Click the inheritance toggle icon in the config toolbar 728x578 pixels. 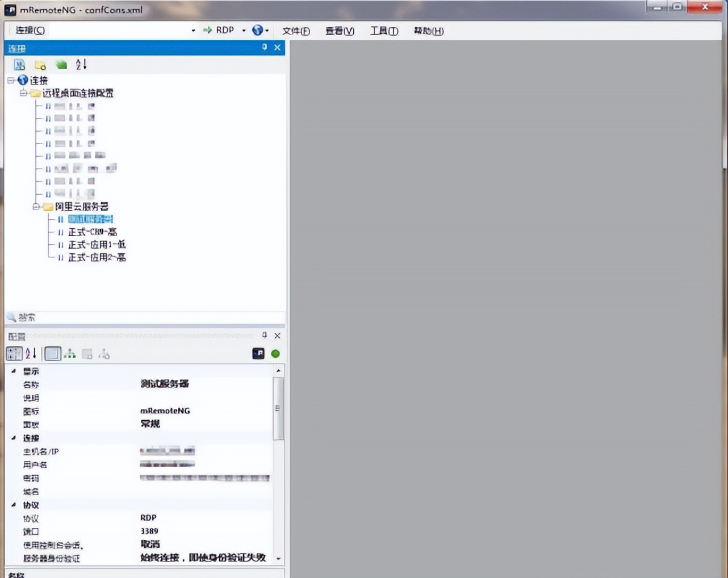coord(69,353)
